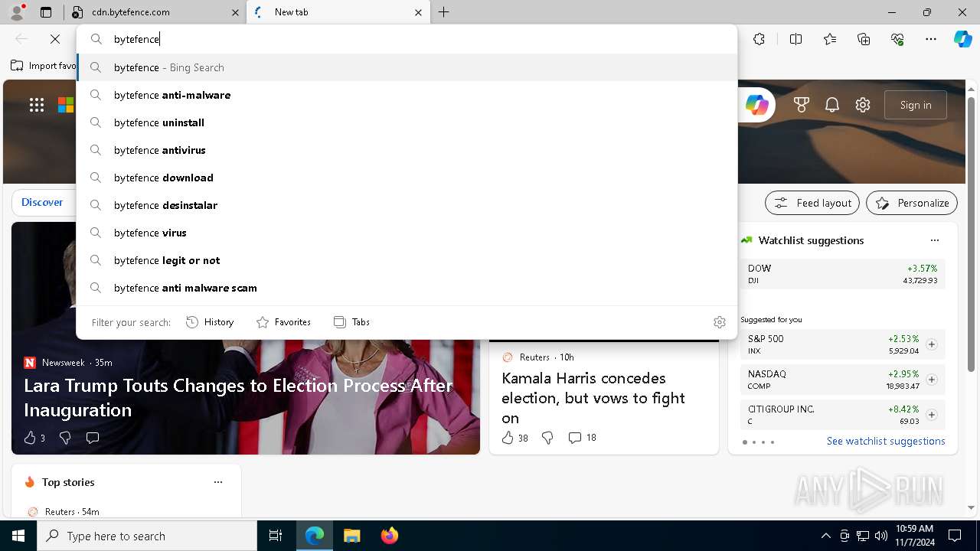Click the Personalize button
Screen dimensions: 980x551
point(912,203)
